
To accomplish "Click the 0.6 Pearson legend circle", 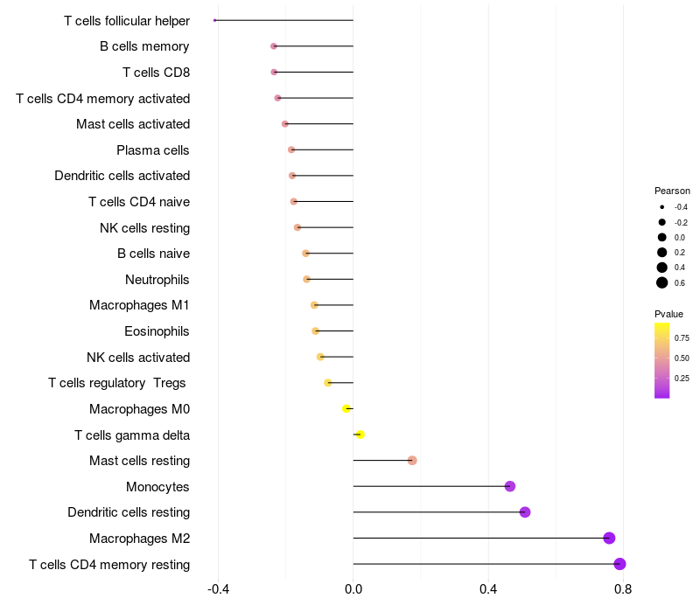I will (x=662, y=282).
